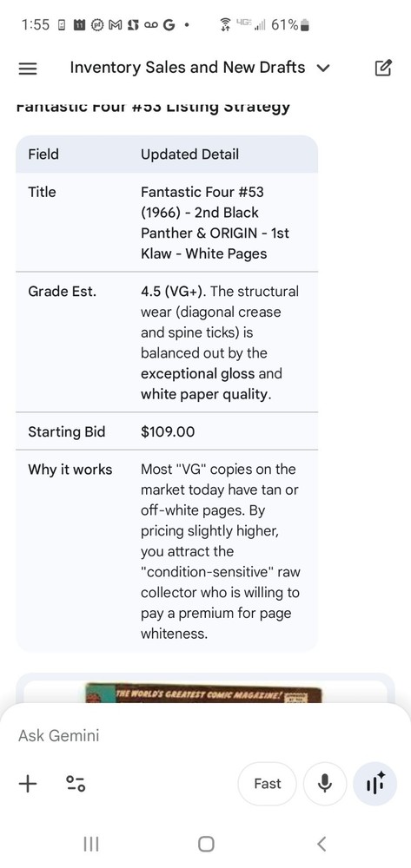Tap the Android home button
The width and height of the screenshot is (411, 868).
click(x=206, y=844)
